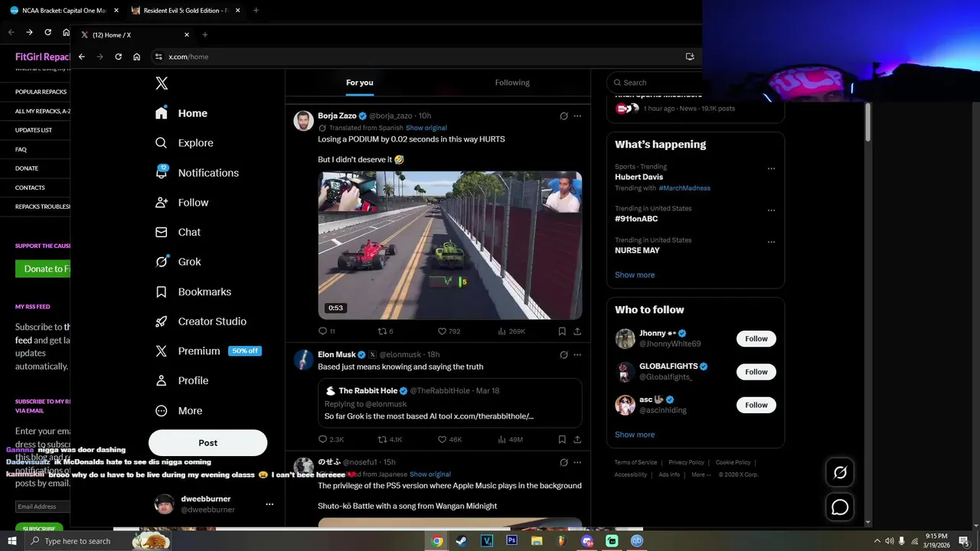Viewport: 980px width, 551px height.
Task: Open the #MarchMadness hashtag link
Action: pyautogui.click(x=684, y=188)
